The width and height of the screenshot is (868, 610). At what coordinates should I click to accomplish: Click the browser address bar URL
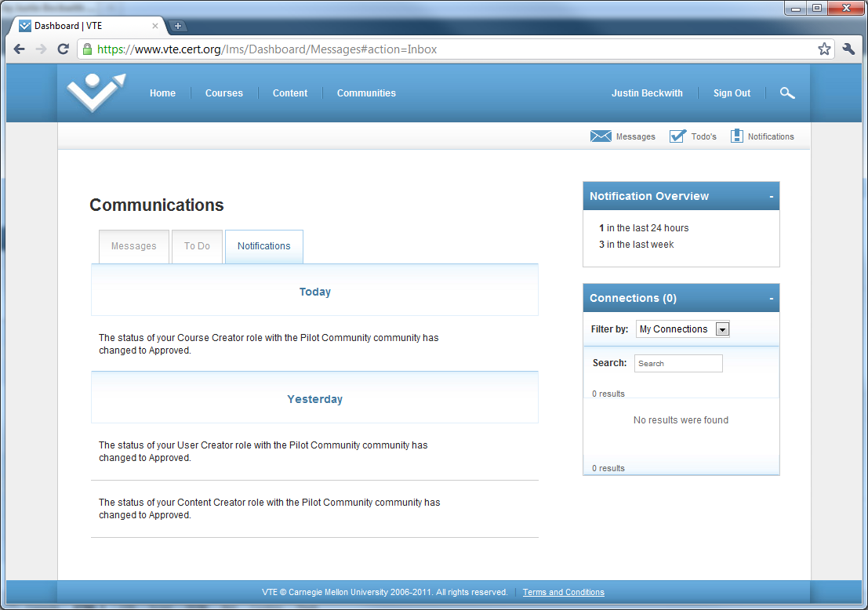tap(267, 49)
